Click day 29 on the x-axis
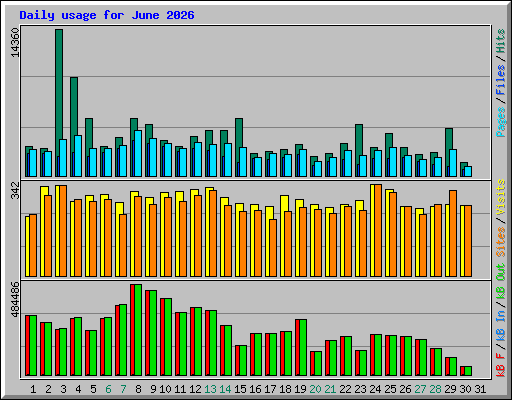The height and width of the screenshot is (400, 512). pos(450,389)
